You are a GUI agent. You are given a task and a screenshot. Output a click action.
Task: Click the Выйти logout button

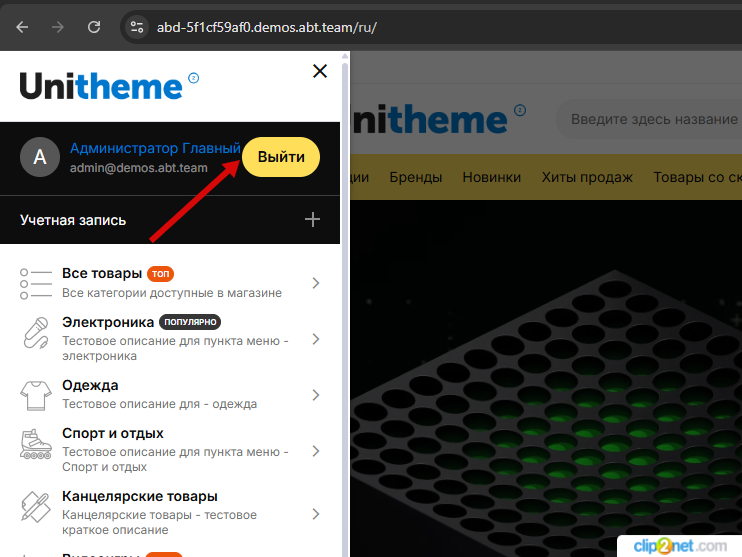[281, 157]
